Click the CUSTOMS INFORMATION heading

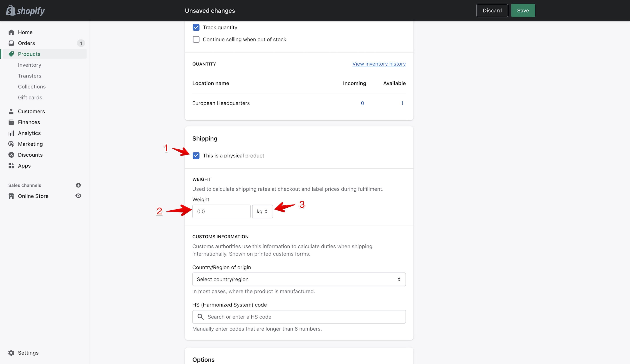[x=220, y=237]
